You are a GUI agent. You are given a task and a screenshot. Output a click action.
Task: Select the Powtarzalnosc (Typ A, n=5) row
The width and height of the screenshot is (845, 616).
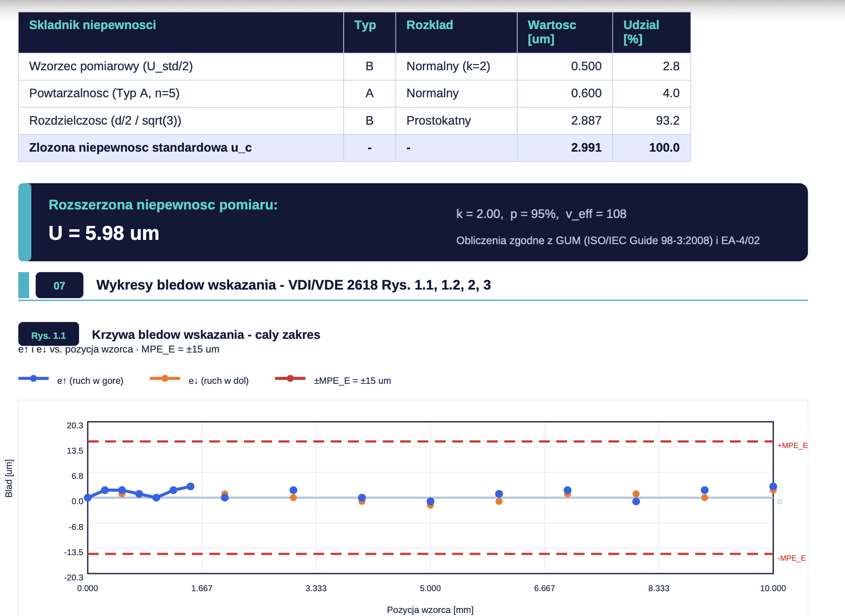click(x=354, y=93)
